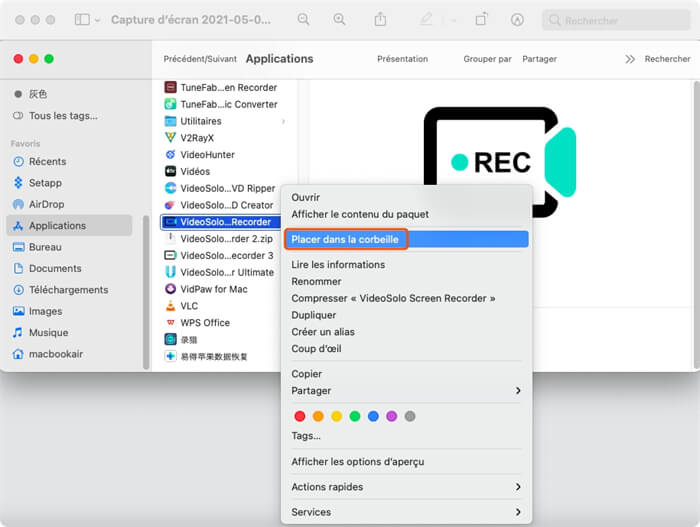The image size is (700, 527).
Task: Click the markup pen icon in Preview toolbar
Action: pos(426,19)
